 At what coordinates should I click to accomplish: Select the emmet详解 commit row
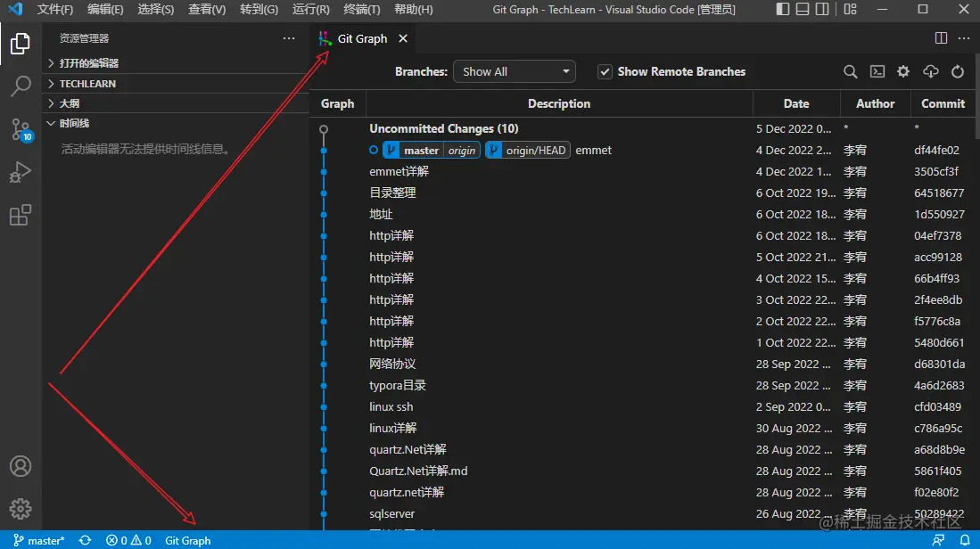pos(644,171)
